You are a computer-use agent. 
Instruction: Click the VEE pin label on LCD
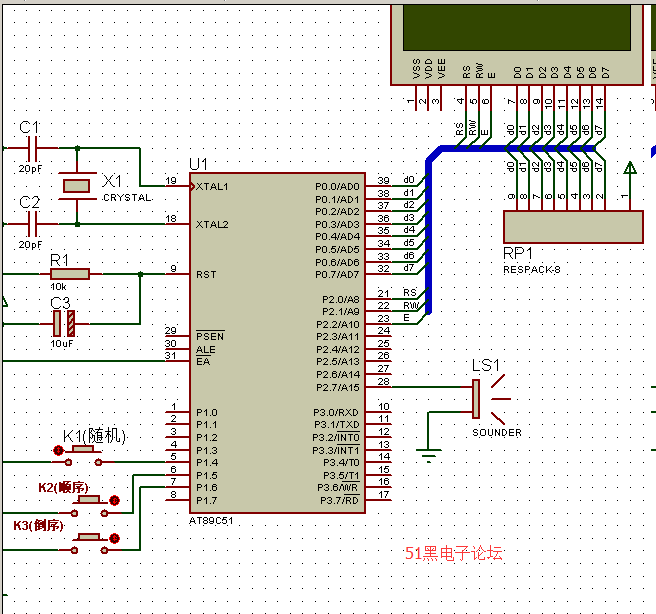[x=441, y=69]
